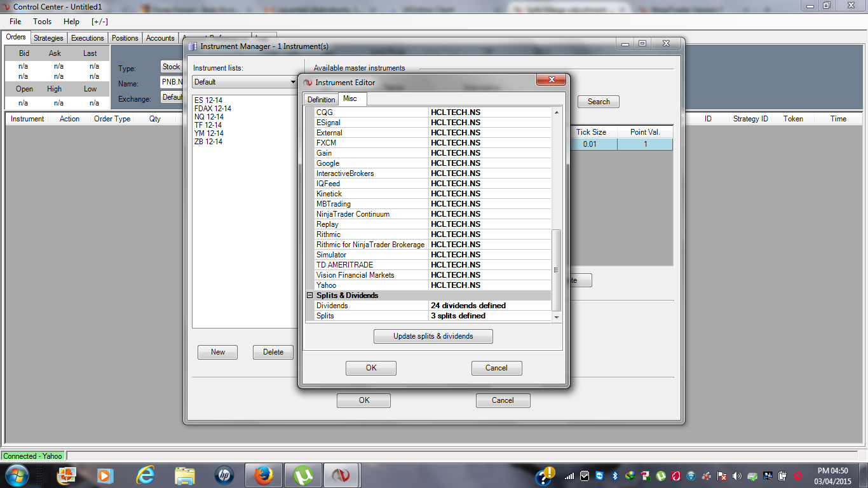
Task: Select FDAX 12-14 in the instrument list
Action: (213, 109)
